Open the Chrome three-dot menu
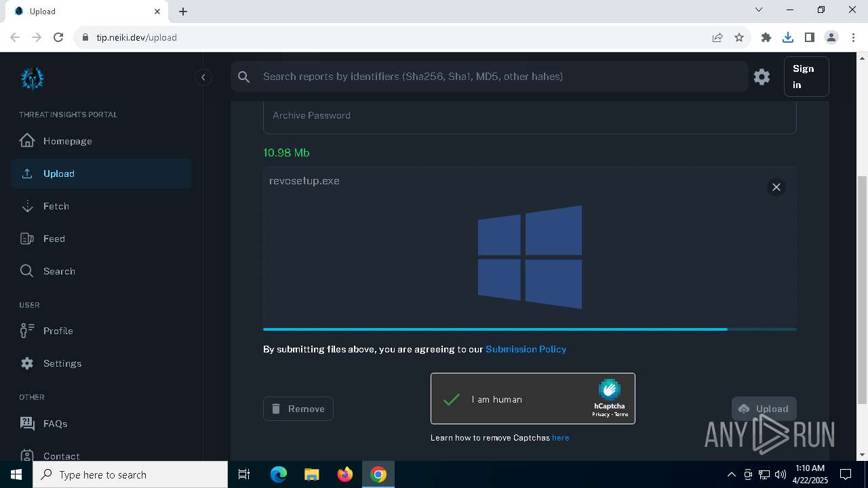This screenshot has height=488, width=868. [x=853, y=37]
